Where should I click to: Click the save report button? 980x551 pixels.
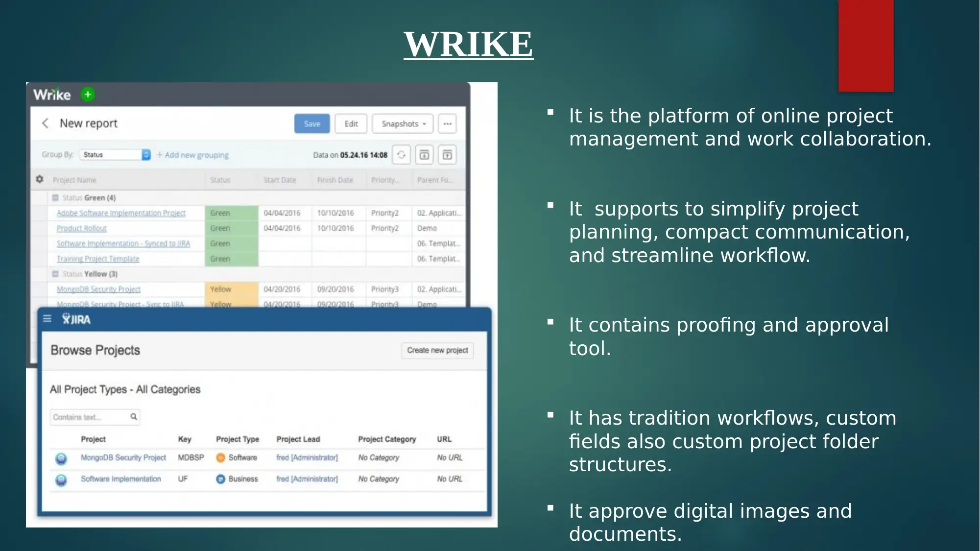tap(311, 123)
